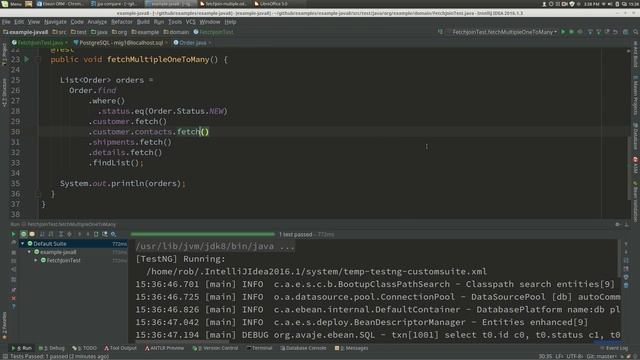Switch to the Ebean ORM Chromium taskbar window

pyautogui.click(x=60, y=4)
